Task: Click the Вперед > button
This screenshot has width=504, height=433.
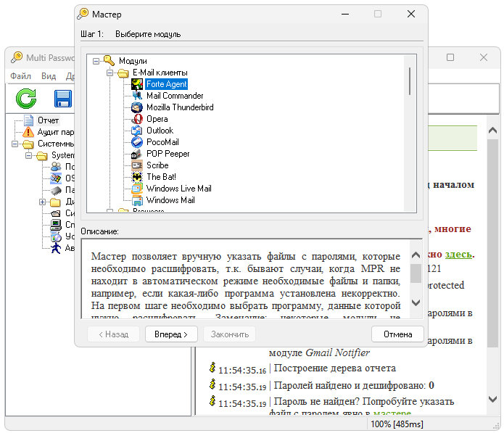Action: (x=171, y=334)
